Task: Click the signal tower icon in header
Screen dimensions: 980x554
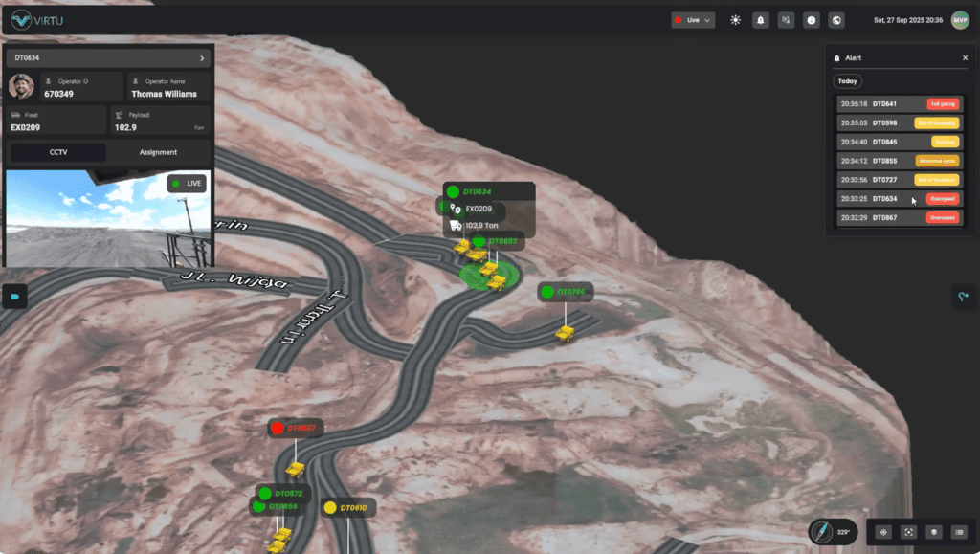Action: pyautogui.click(x=786, y=20)
